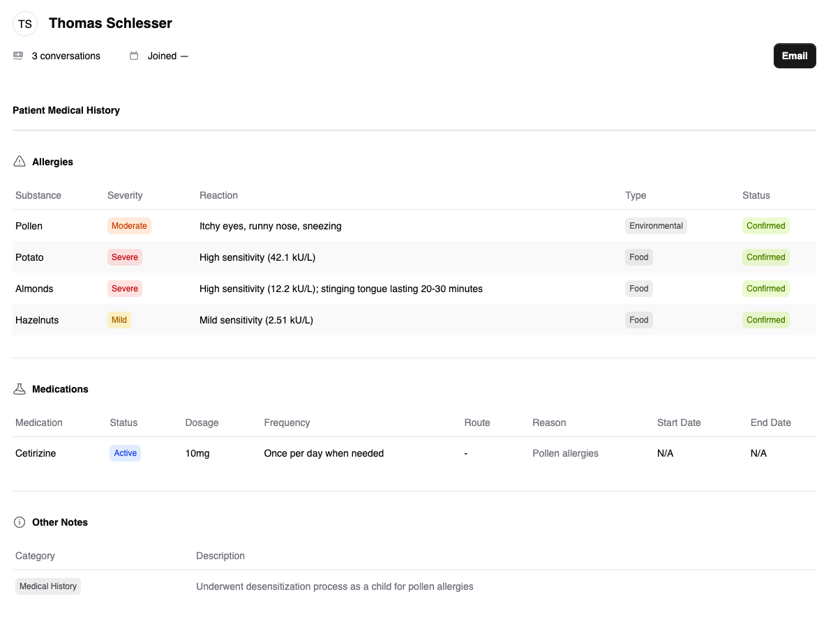Click the Potato substance cell

(29, 257)
